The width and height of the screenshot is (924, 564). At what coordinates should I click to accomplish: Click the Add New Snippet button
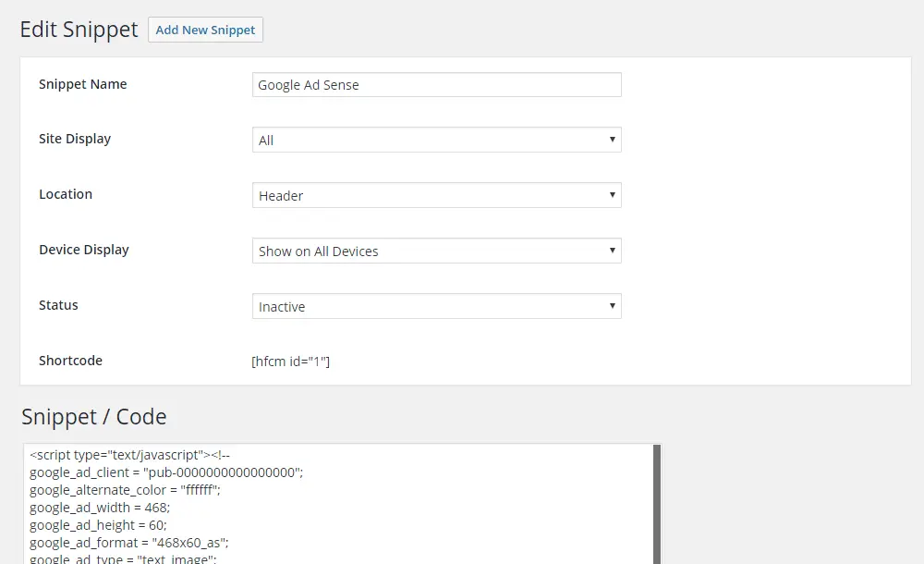click(x=205, y=30)
